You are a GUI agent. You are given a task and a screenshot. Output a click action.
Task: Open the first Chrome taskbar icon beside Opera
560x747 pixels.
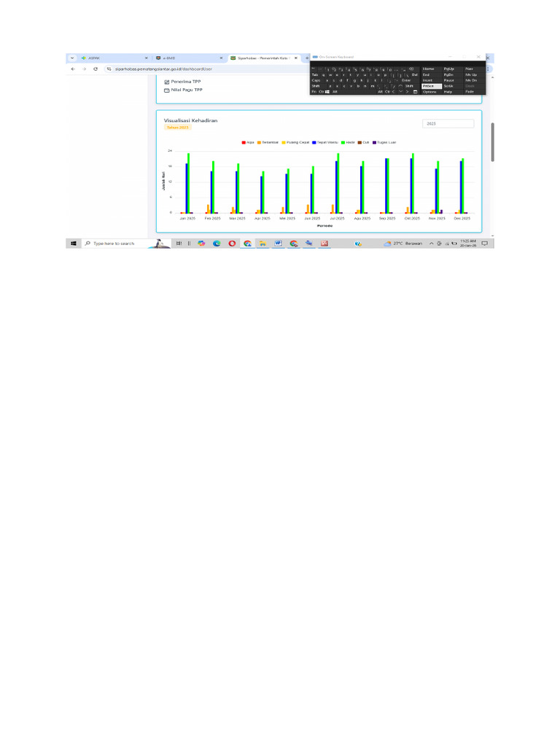[x=247, y=244]
